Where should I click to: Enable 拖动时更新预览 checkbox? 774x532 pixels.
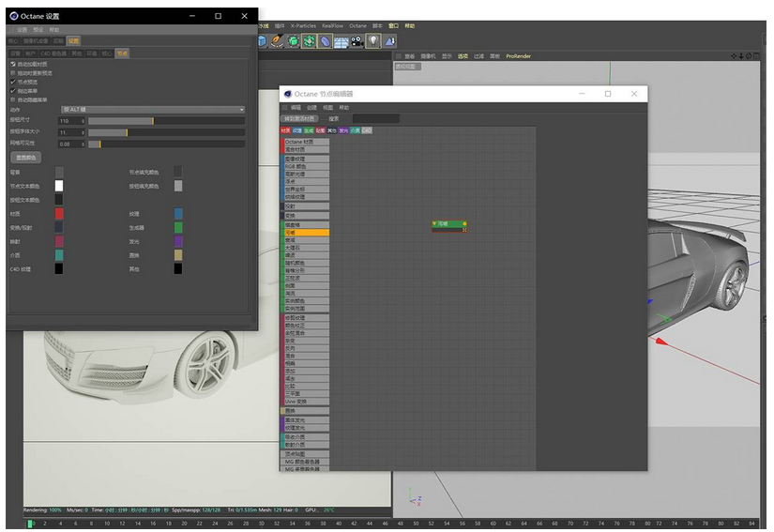[13, 73]
